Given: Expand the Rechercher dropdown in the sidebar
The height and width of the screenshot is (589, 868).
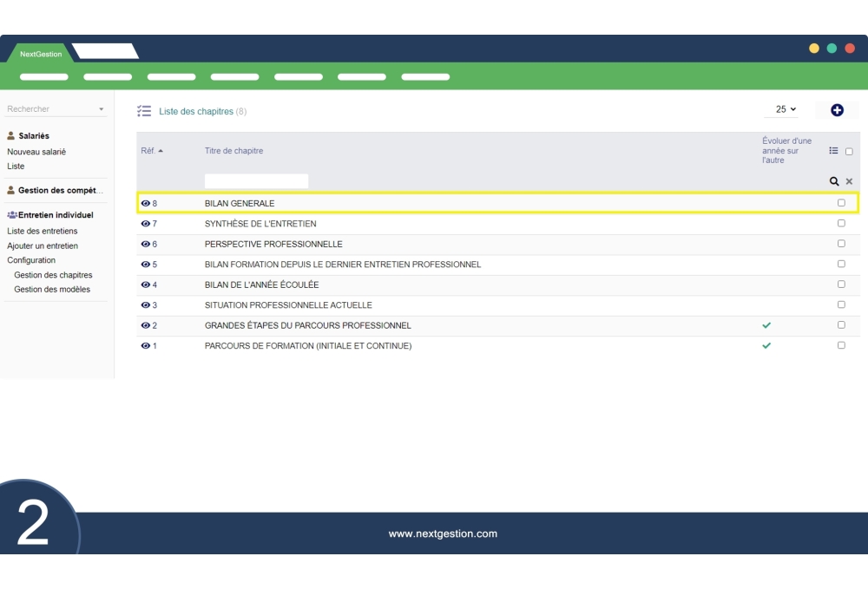Looking at the screenshot, I should click(101, 109).
